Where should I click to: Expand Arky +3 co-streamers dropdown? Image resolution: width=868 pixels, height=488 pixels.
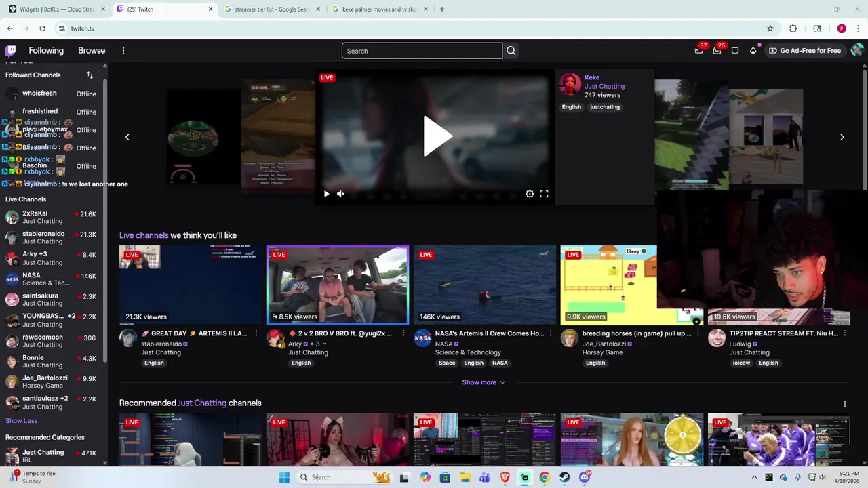pyautogui.click(x=317, y=344)
